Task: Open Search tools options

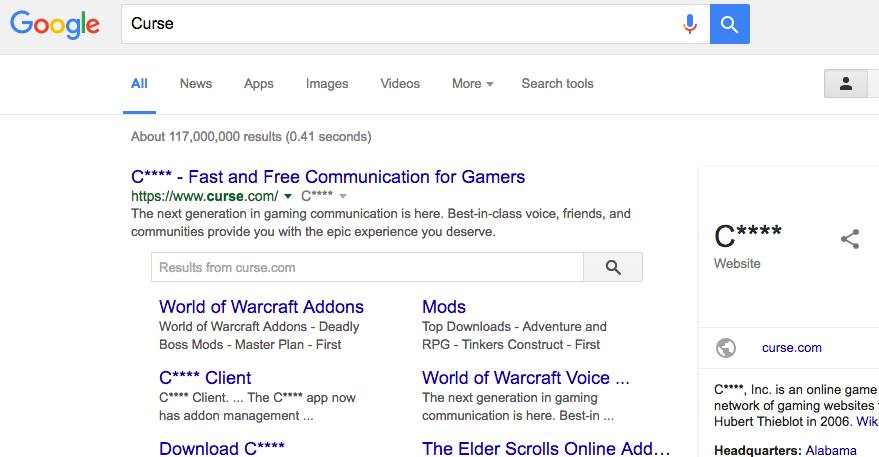Action: click(x=557, y=84)
